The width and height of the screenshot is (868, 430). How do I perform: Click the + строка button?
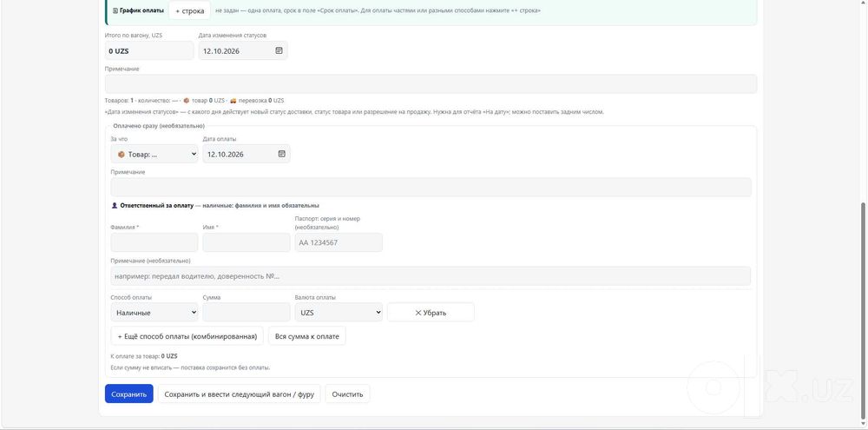tap(190, 10)
